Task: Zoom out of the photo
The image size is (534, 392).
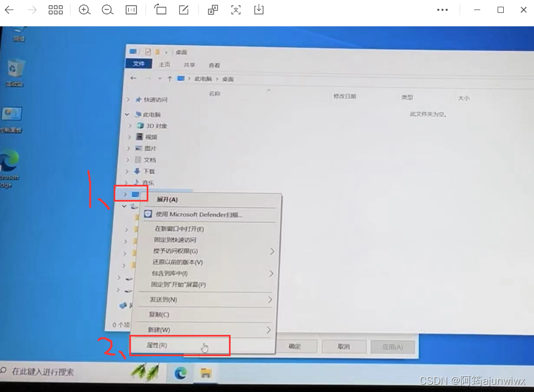Action: coord(107,10)
